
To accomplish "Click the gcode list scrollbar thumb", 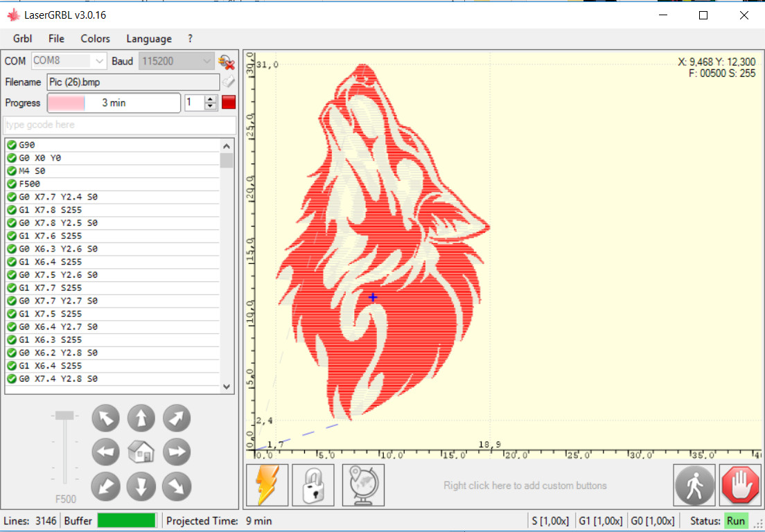I will coord(227,161).
